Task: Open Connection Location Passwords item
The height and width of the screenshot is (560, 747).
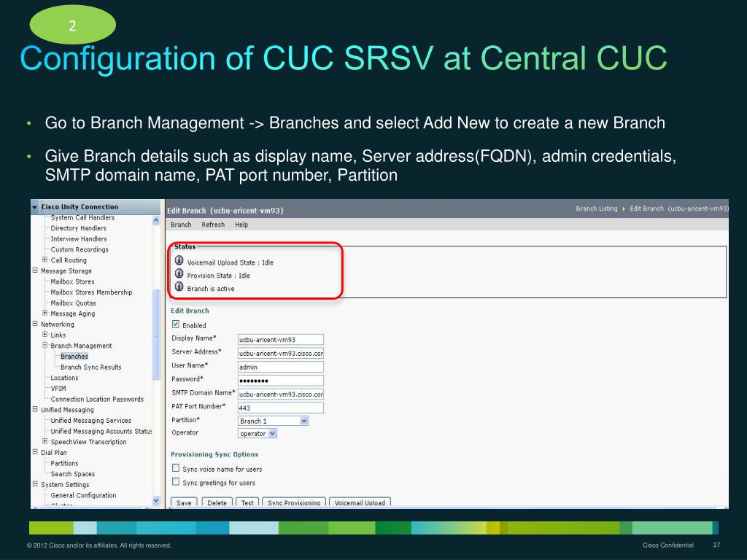Action: tap(97, 399)
